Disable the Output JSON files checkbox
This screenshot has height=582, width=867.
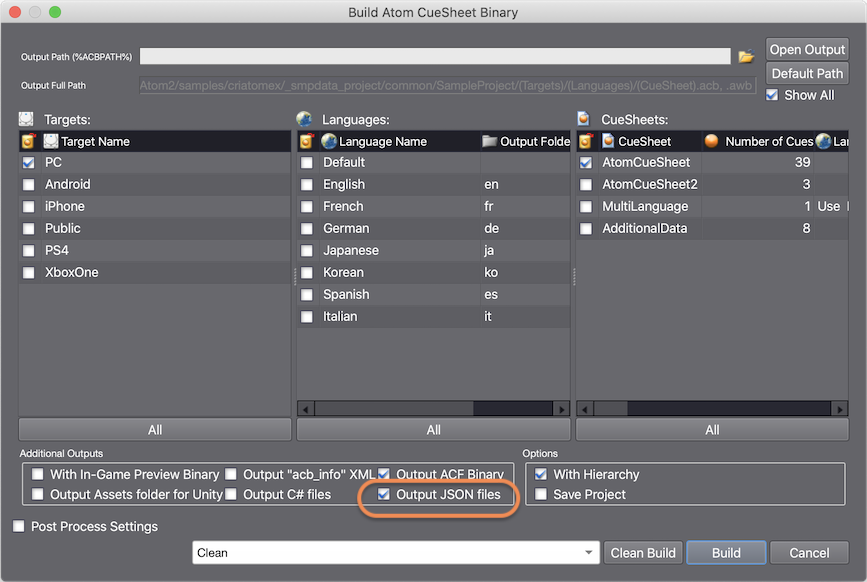[384, 494]
